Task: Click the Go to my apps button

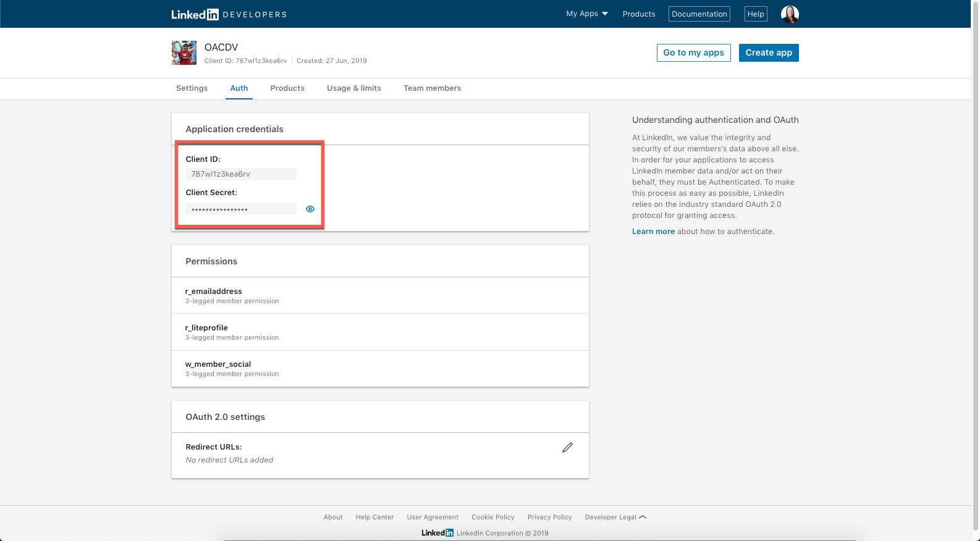Action: (693, 53)
